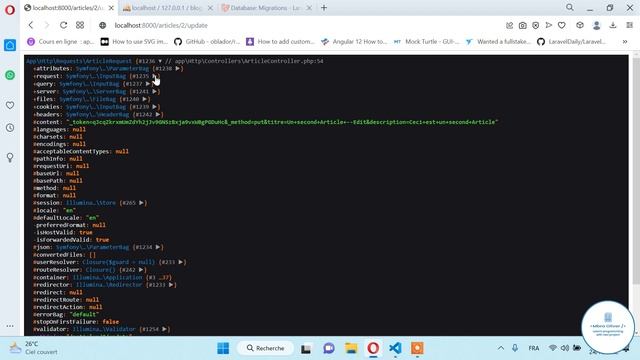This screenshot has width=640, height=360.
Task: Open a new tab with plus button
Action: [x=324, y=8]
